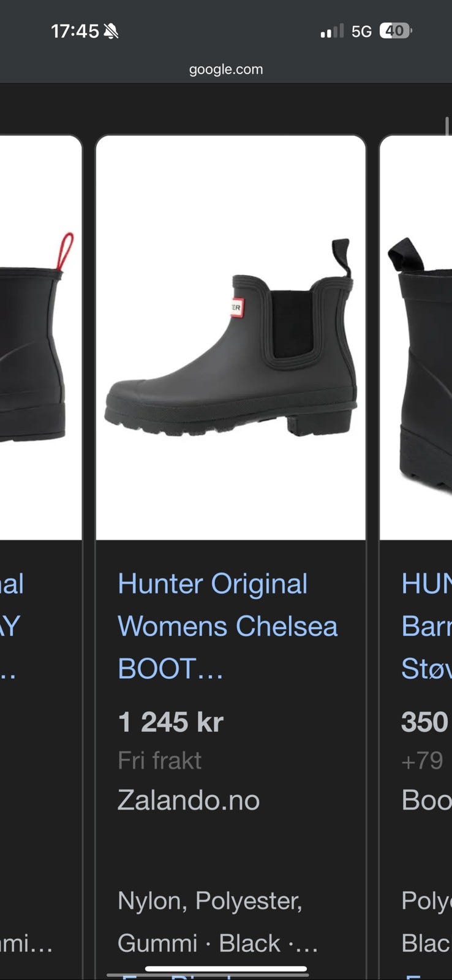The height and width of the screenshot is (980, 452).
Task: Tap the red logo tag on the boot
Action: tap(236, 307)
